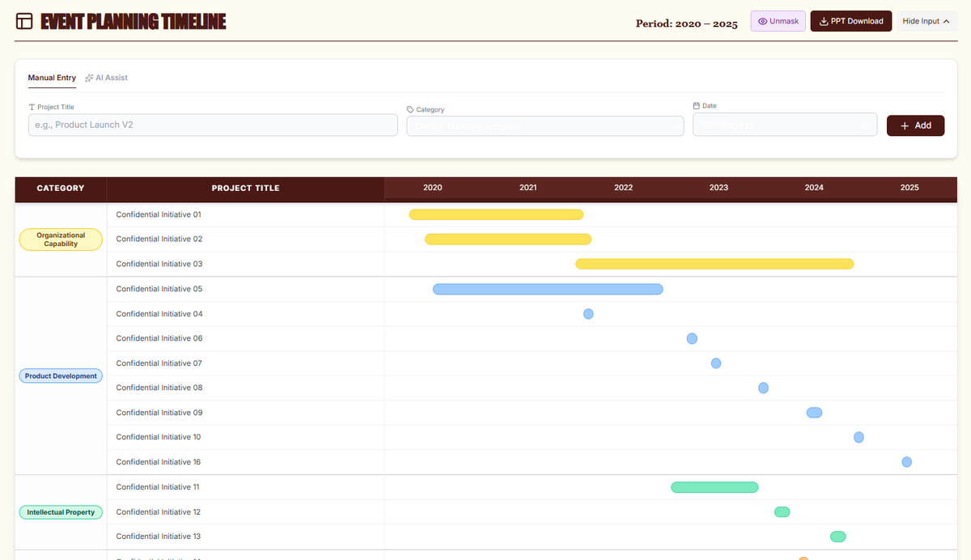The image size is (971, 560).
Task: Collapse the entry form with Hide Input
Action: point(926,21)
